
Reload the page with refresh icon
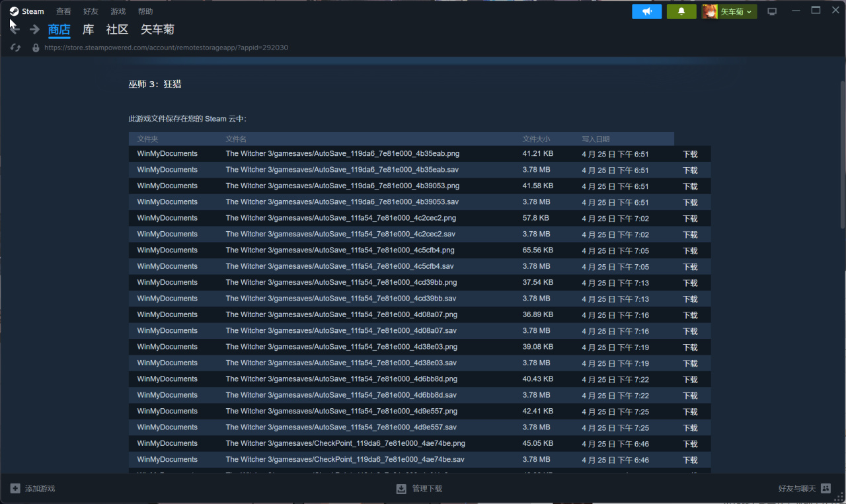click(x=16, y=48)
